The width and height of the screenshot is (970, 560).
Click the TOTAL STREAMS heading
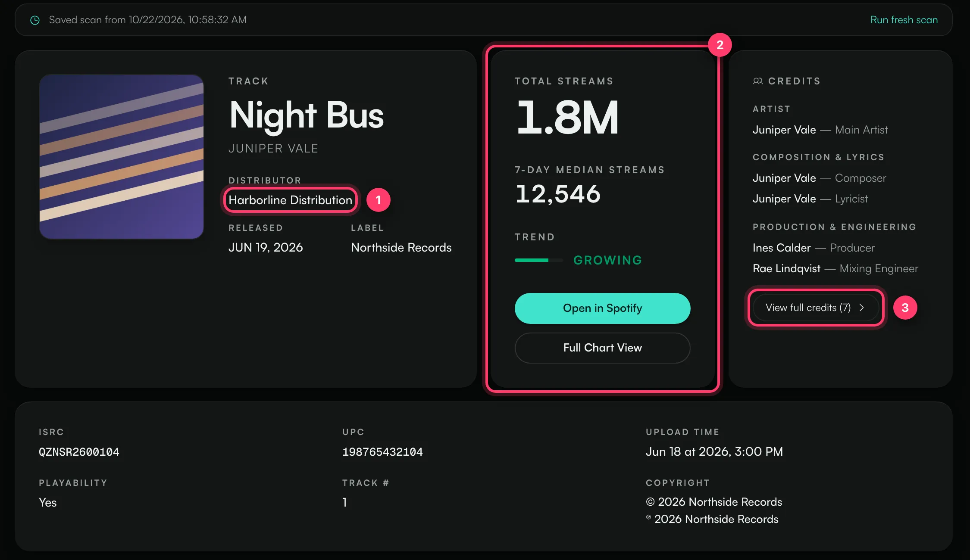(x=564, y=81)
